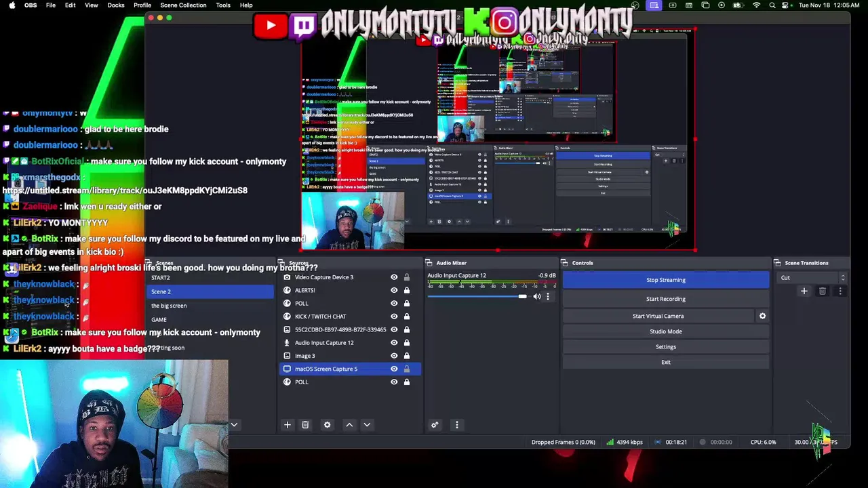Click Dropped Frames 0 (0.0%) status text
The width and height of the screenshot is (868, 488).
pos(563,442)
